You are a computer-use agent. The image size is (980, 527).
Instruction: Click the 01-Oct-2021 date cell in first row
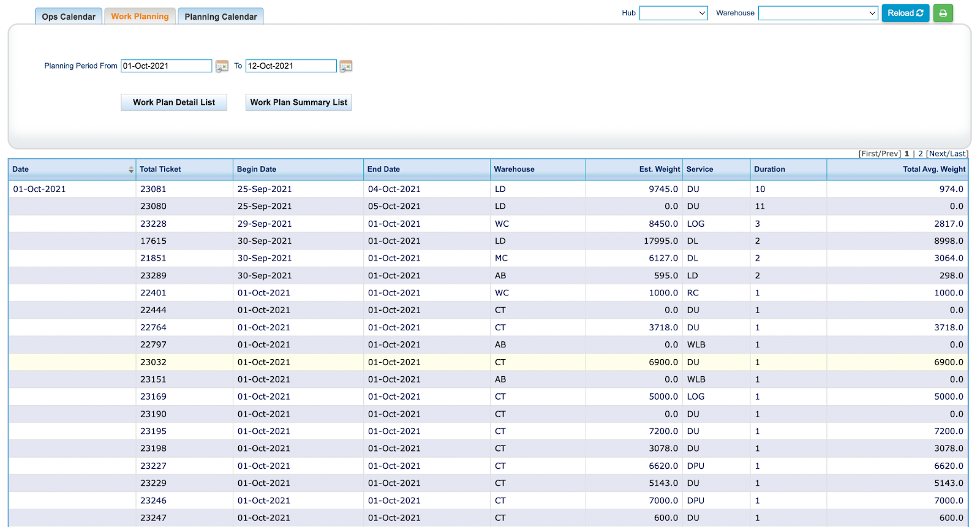click(x=39, y=189)
